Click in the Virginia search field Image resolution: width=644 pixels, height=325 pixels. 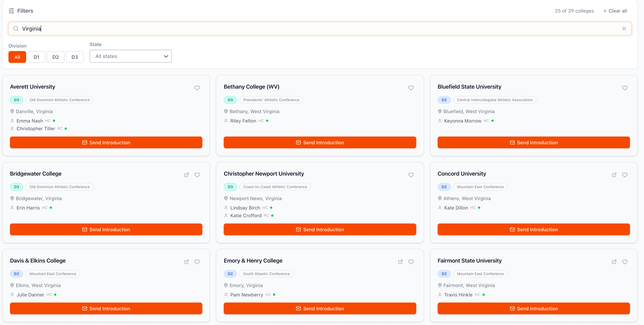pos(320,29)
